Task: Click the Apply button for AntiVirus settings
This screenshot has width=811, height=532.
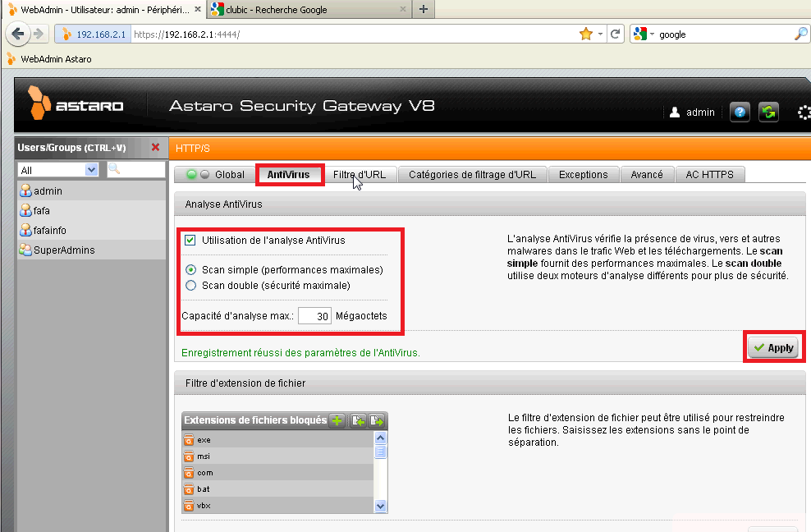Action: point(774,348)
